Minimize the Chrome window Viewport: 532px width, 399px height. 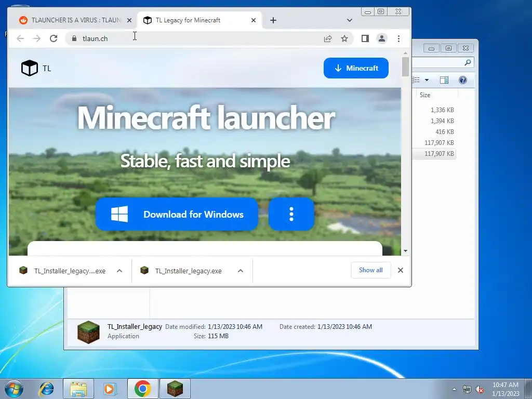pos(368,12)
